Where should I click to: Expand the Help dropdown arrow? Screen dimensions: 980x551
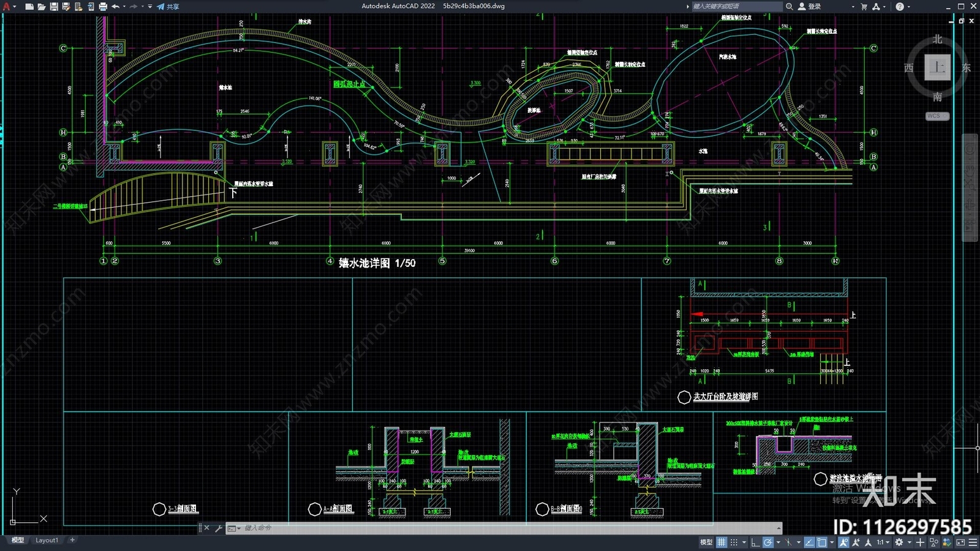(x=908, y=7)
